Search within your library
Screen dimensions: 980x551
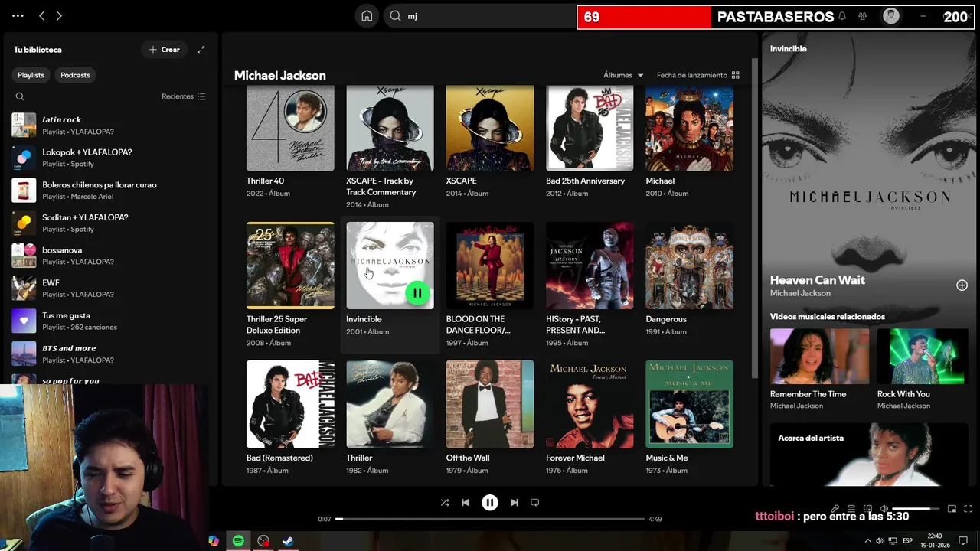(x=20, y=96)
